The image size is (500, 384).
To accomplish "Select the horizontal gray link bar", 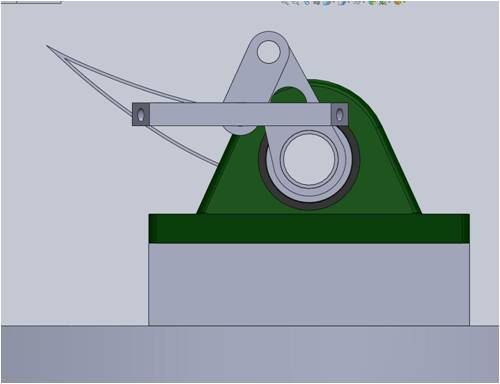I will 240,114.
